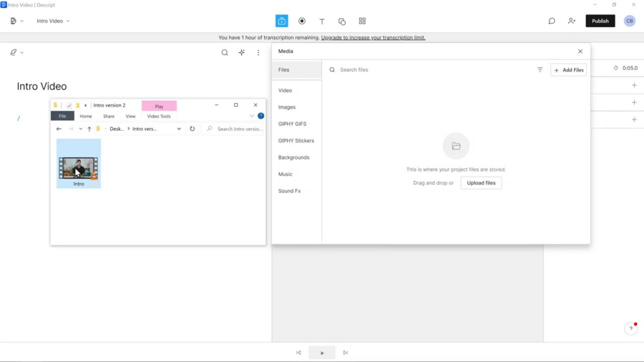The height and width of the screenshot is (362, 644).
Task: Click the Intro vers... breadcrumb segment
Action: pyautogui.click(x=145, y=129)
